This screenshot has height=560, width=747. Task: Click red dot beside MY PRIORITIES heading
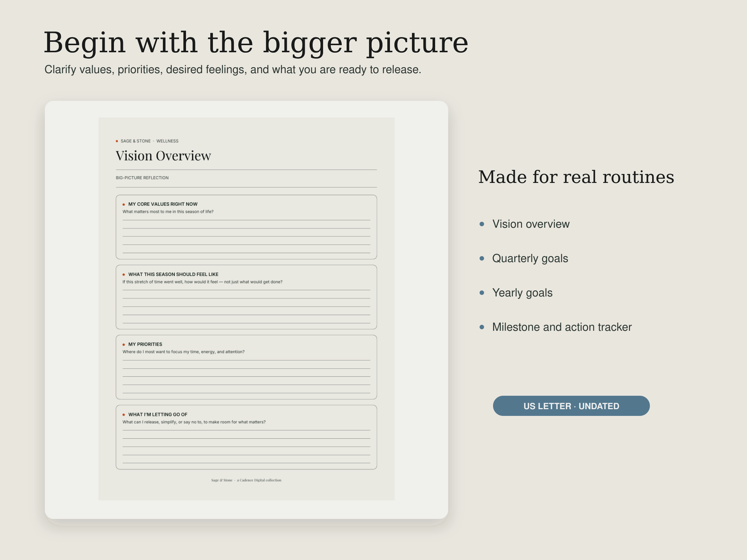coord(124,345)
